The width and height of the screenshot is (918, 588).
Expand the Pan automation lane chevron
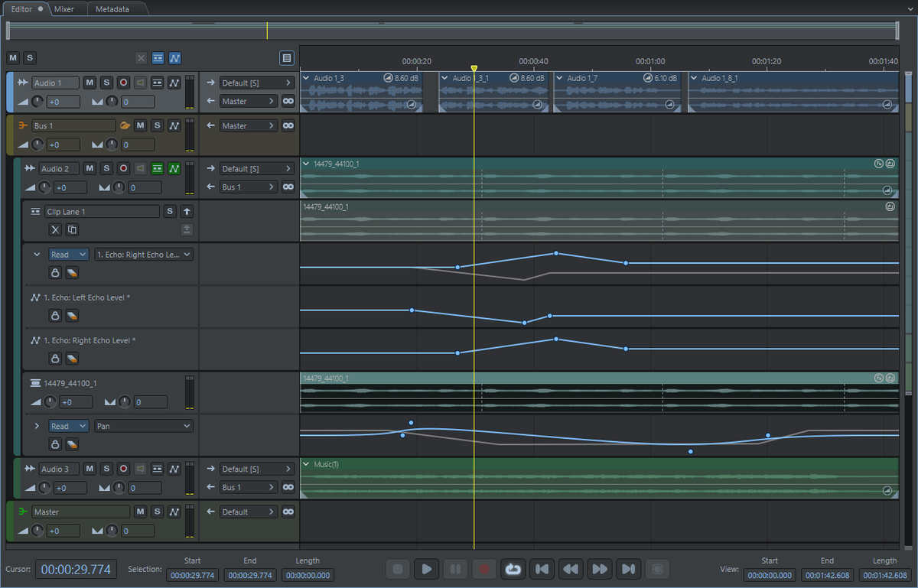point(37,426)
